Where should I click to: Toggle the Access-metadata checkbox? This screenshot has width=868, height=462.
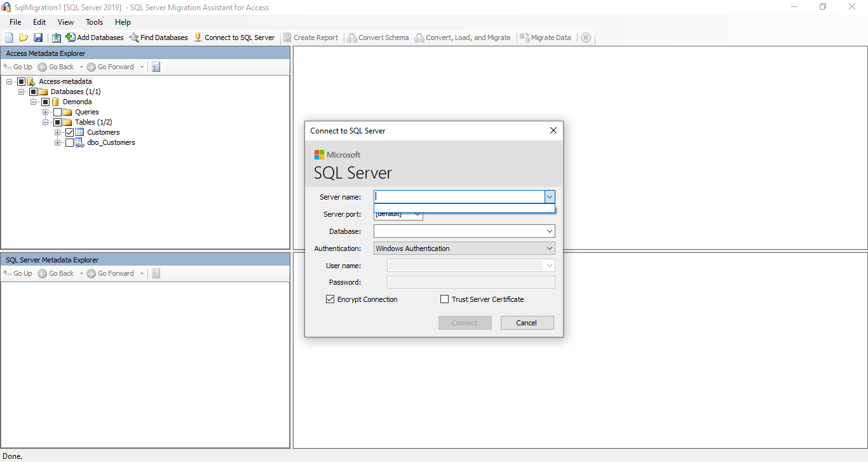point(21,81)
